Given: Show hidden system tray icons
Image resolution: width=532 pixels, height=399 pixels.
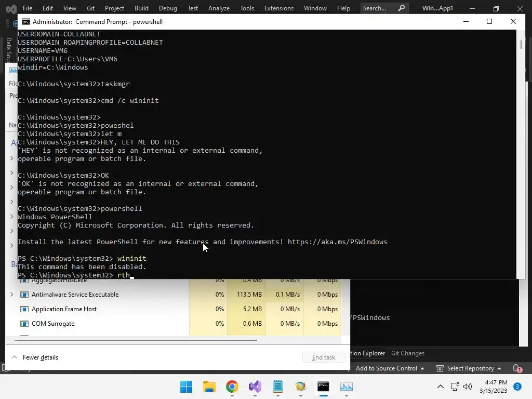Looking at the screenshot, I should 441,387.
